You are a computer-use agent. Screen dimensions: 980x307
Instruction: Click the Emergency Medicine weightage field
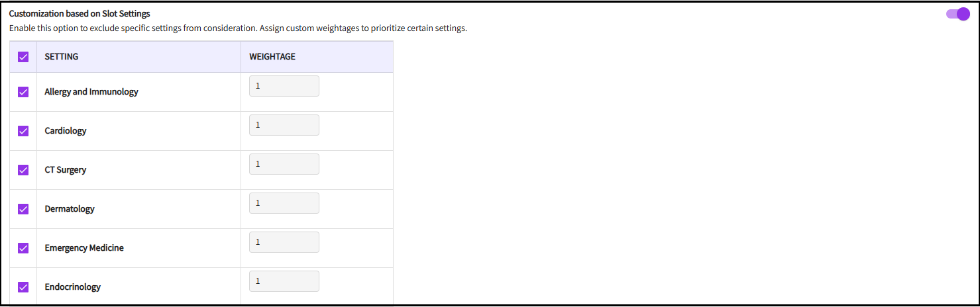tap(284, 242)
